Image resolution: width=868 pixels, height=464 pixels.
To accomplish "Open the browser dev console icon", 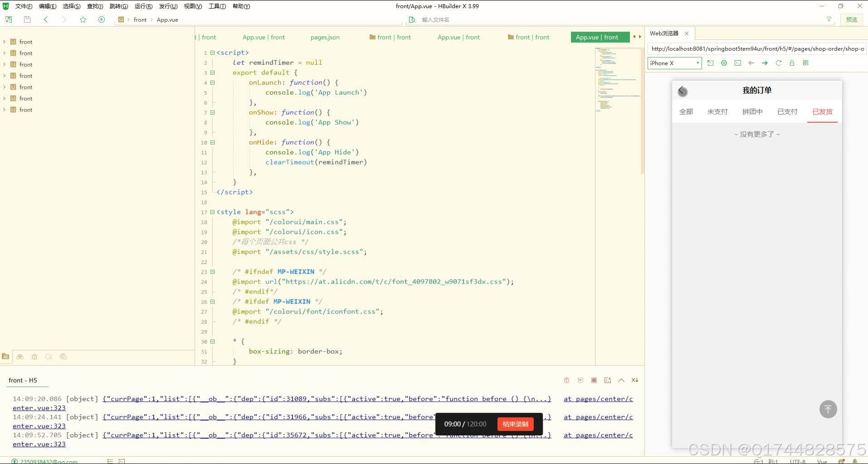I will pos(738,63).
